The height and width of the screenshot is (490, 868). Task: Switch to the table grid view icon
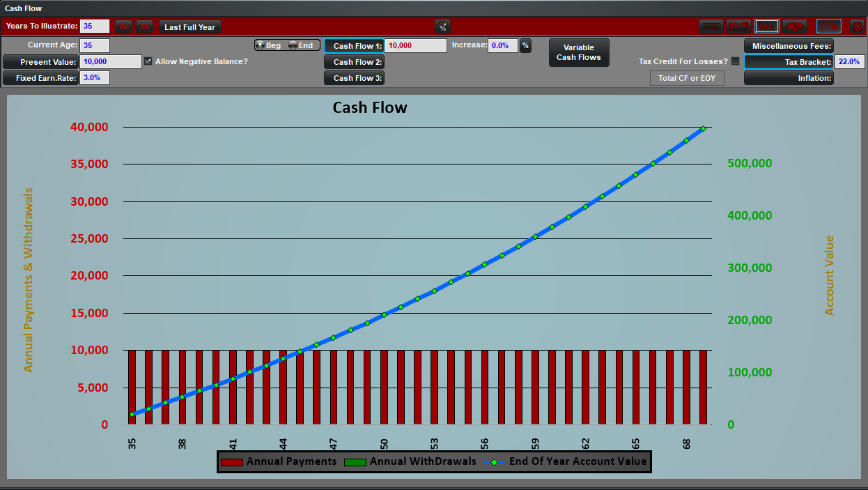click(x=711, y=26)
